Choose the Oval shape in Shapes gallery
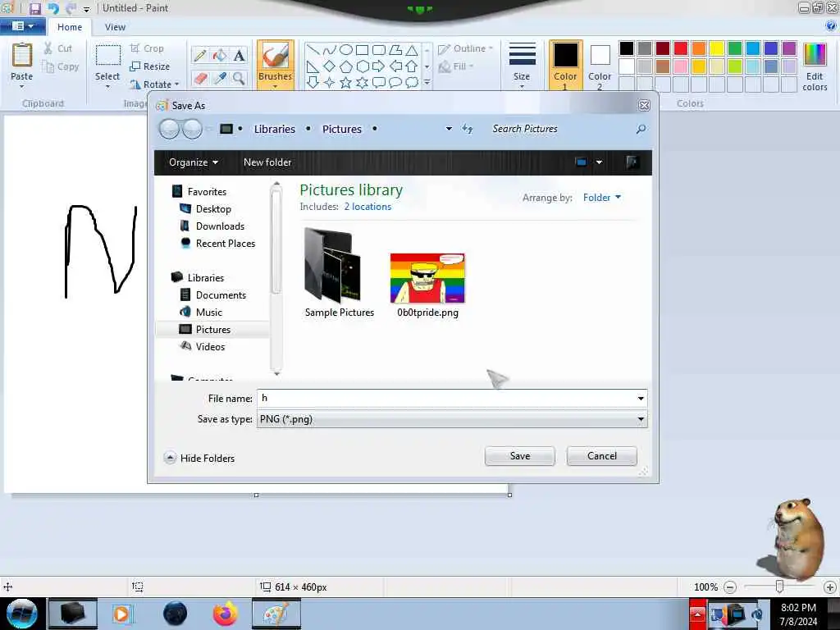This screenshot has height=630, width=840. point(346,50)
